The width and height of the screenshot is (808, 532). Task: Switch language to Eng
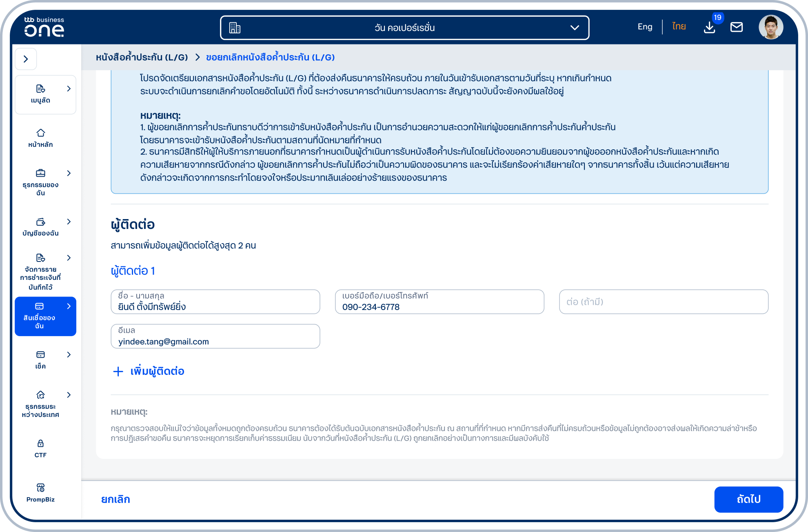[x=645, y=27]
